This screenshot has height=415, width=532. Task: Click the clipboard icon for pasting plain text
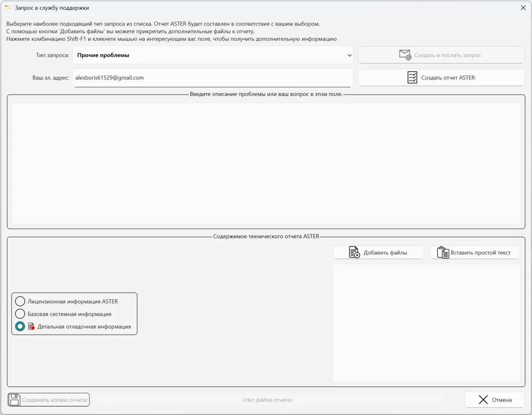443,252
